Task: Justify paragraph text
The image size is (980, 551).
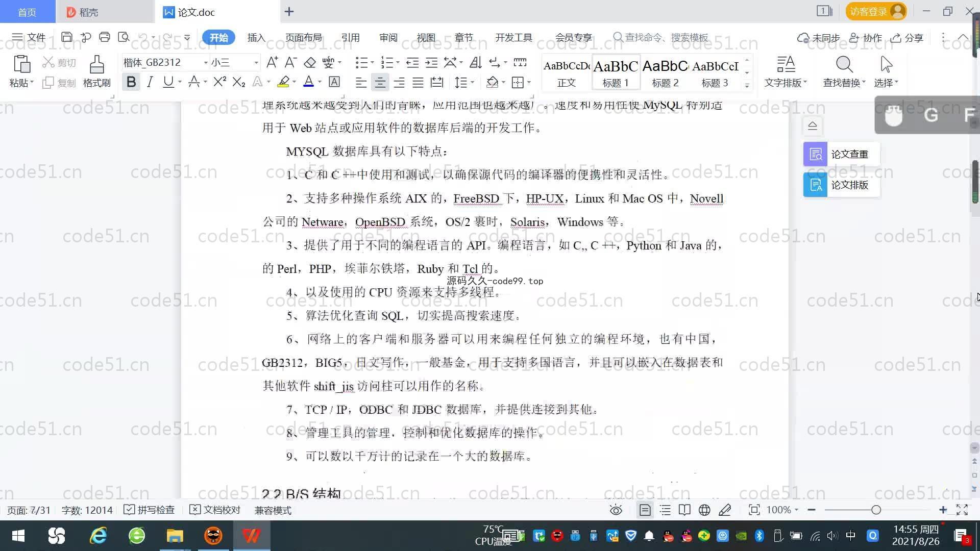Action: coord(418,82)
